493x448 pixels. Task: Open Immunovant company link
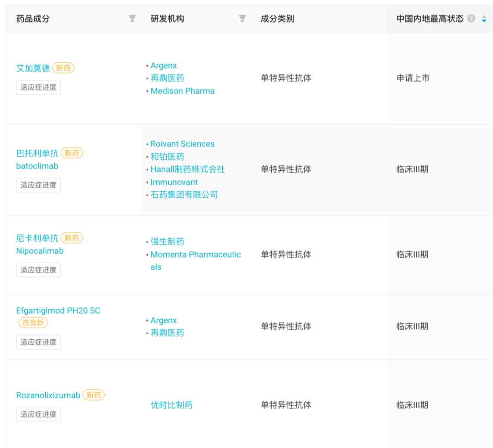pyautogui.click(x=174, y=182)
